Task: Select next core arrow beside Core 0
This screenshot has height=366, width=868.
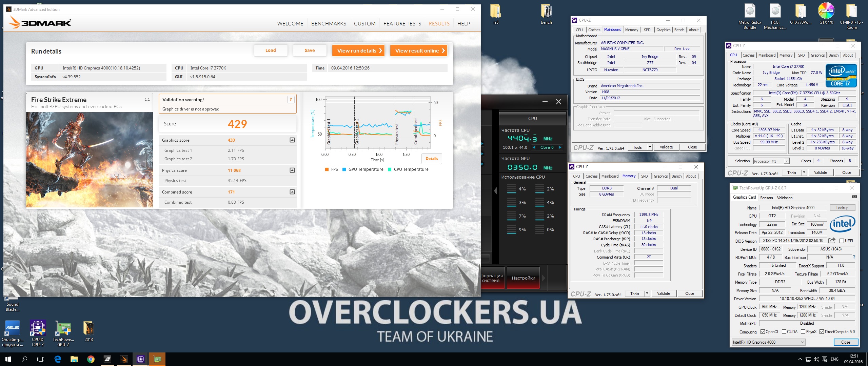Action: tap(560, 147)
